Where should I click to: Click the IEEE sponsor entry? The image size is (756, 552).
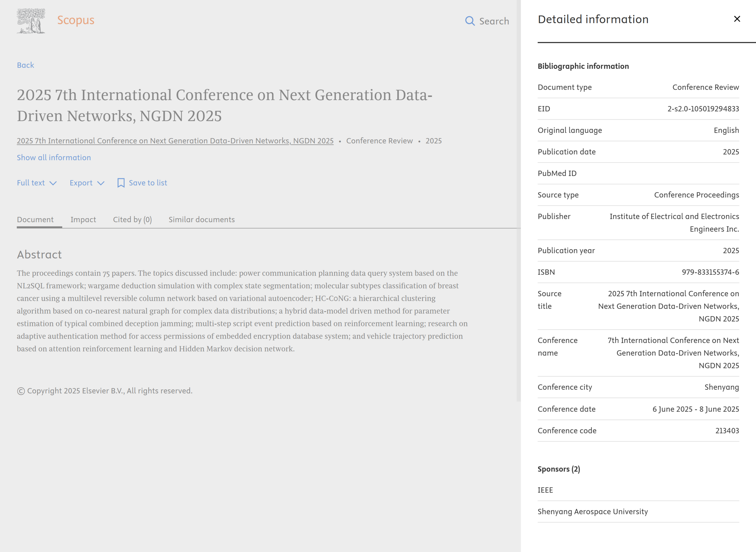coord(545,490)
